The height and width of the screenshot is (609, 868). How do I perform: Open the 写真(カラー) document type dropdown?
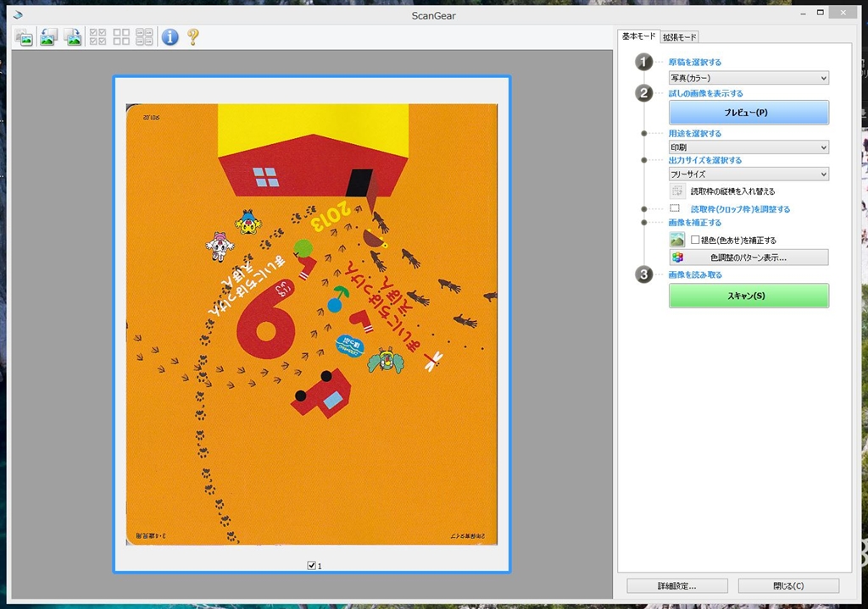(x=748, y=78)
